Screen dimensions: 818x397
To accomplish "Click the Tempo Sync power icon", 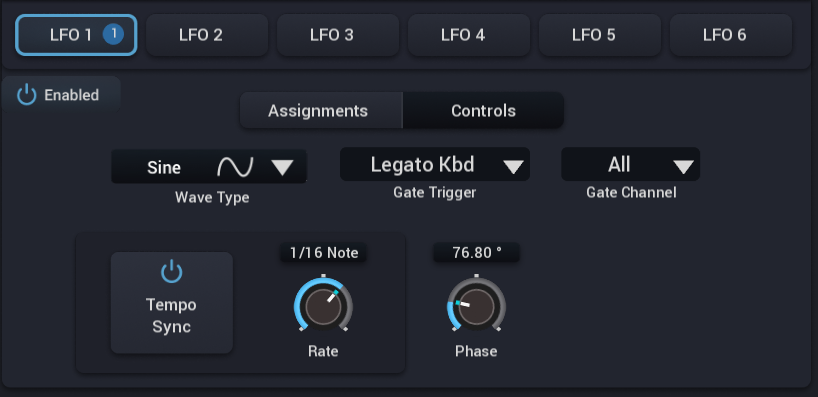I will pos(172,272).
